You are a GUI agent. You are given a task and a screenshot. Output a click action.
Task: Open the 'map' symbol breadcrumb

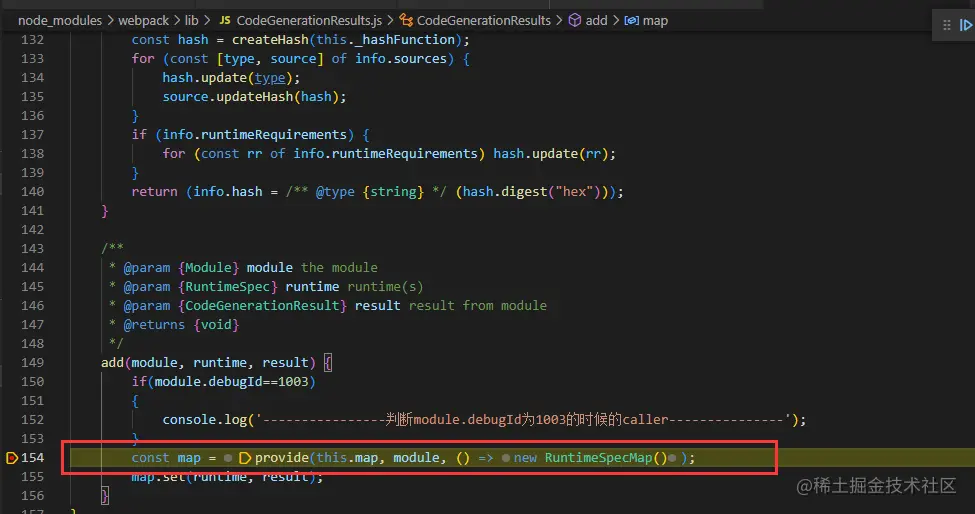point(655,21)
